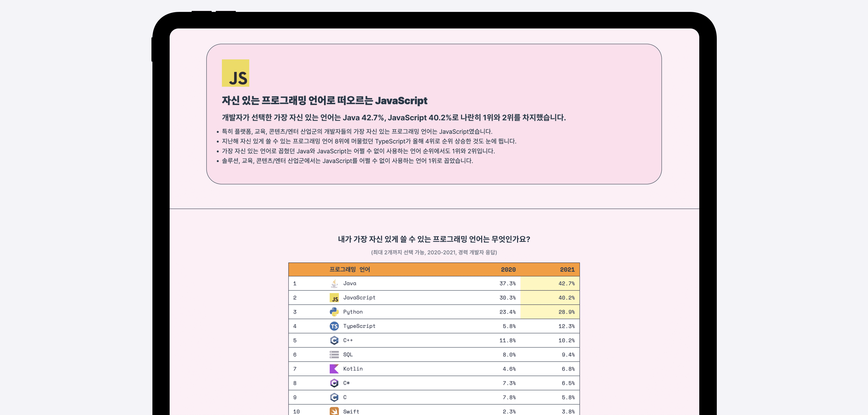Click the blue TypeScript TS icon
This screenshot has width=868, height=415.
(334, 326)
